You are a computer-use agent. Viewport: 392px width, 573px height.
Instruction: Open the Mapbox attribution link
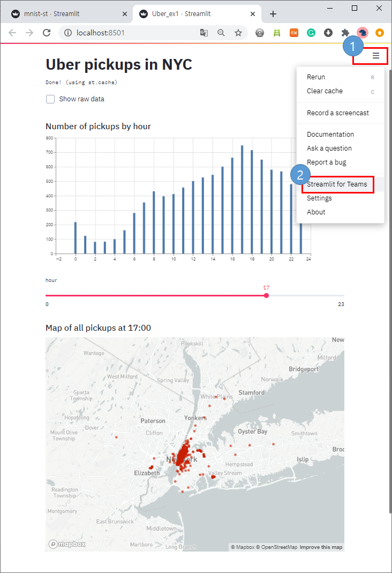point(243,547)
